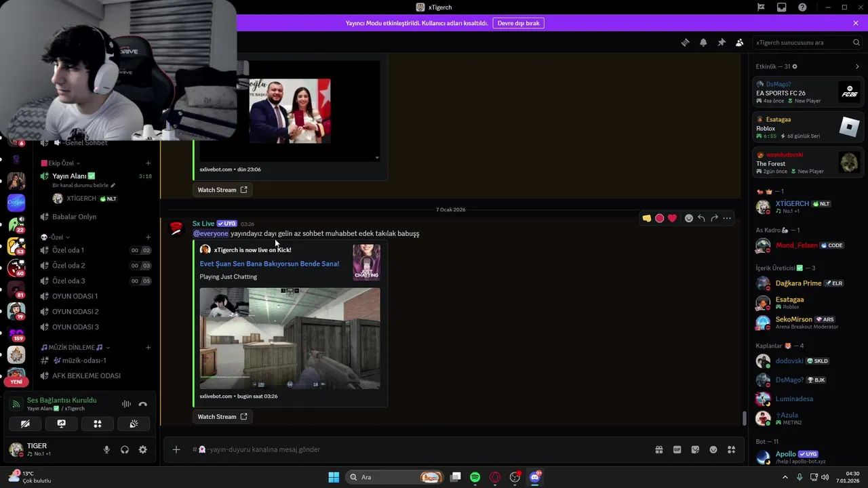Click the lower Watch Stream button

[222, 417]
